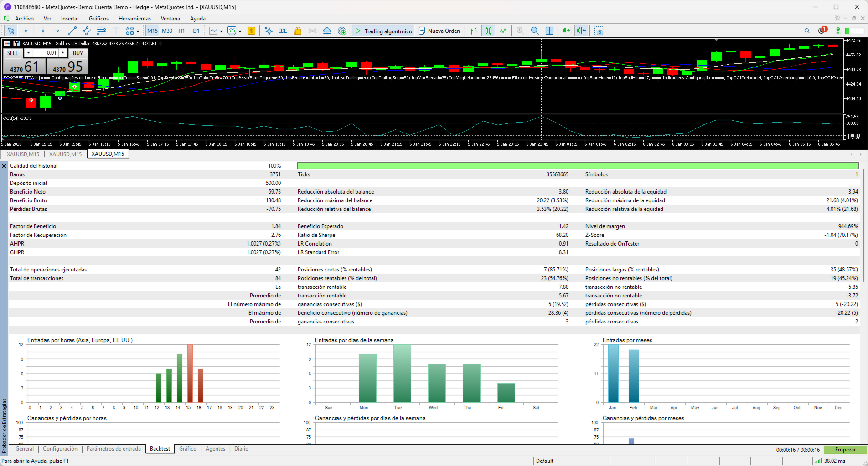The width and height of the screenshot is (868, 466).
Task: Switch chart to candlestick display
Action: click(488, 31)
